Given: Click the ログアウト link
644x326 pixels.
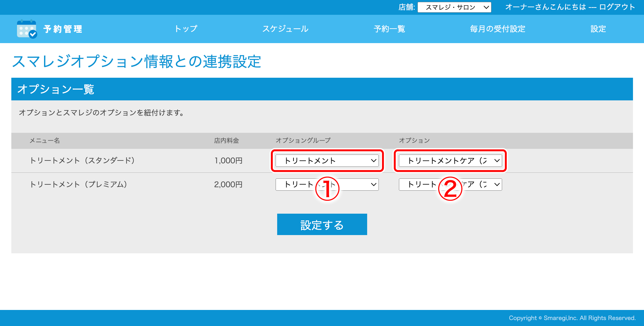Looking at the screenshot, I should (618, 7).
